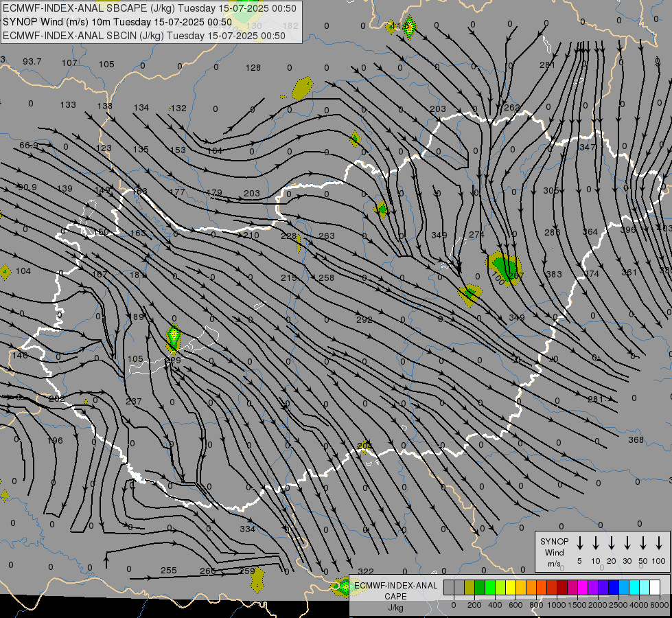The height and width of the screenshot is (618, 672).
Task: Click the map value 347
Action: click(x=588, y=148)
